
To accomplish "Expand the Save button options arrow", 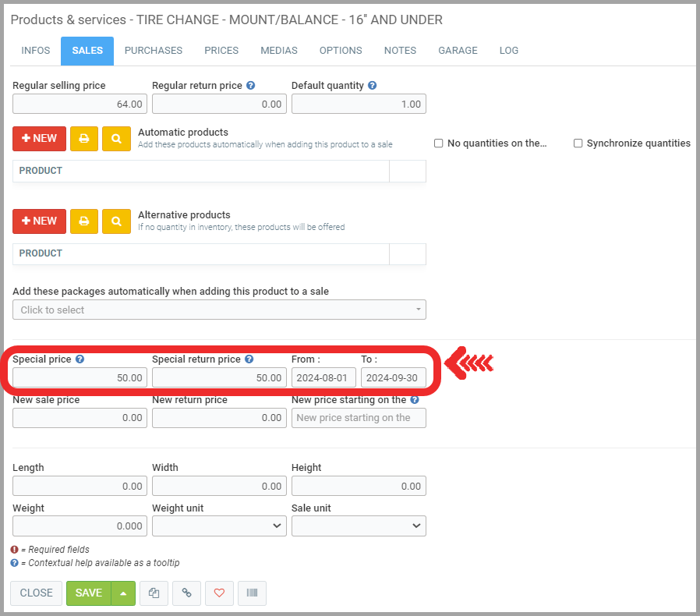I will click(x=123, y=593).
